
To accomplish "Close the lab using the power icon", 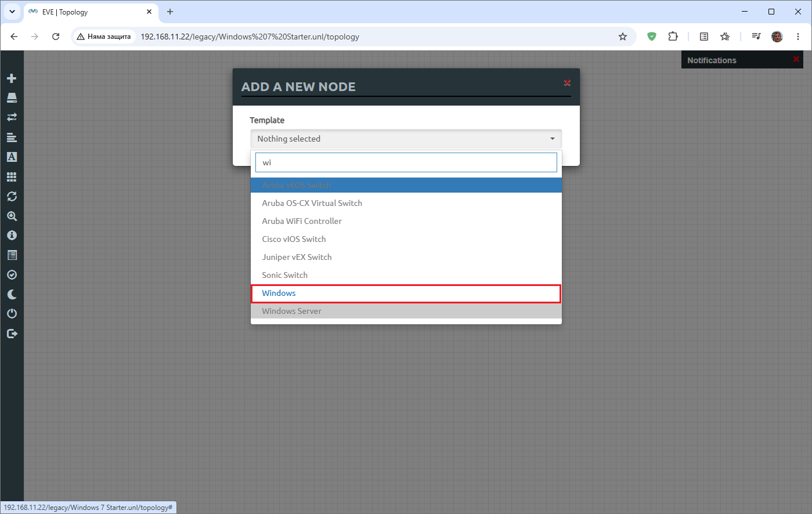I will (12, 314).
